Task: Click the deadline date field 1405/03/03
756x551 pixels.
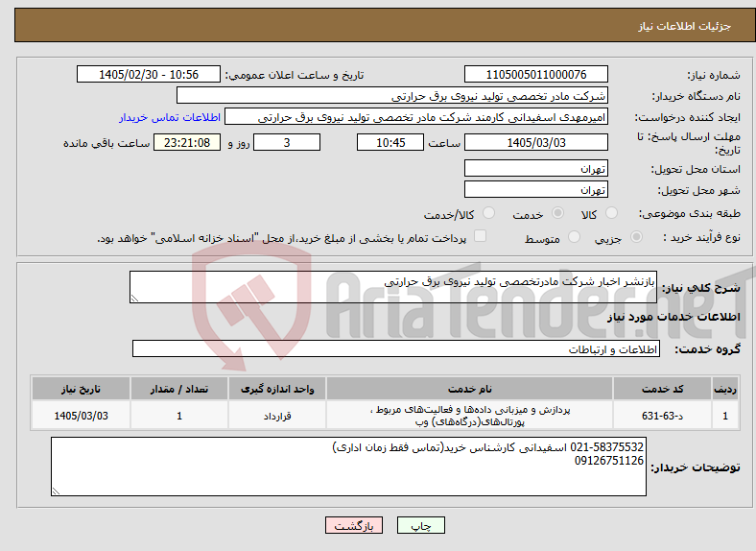Action: click(536, 142)
